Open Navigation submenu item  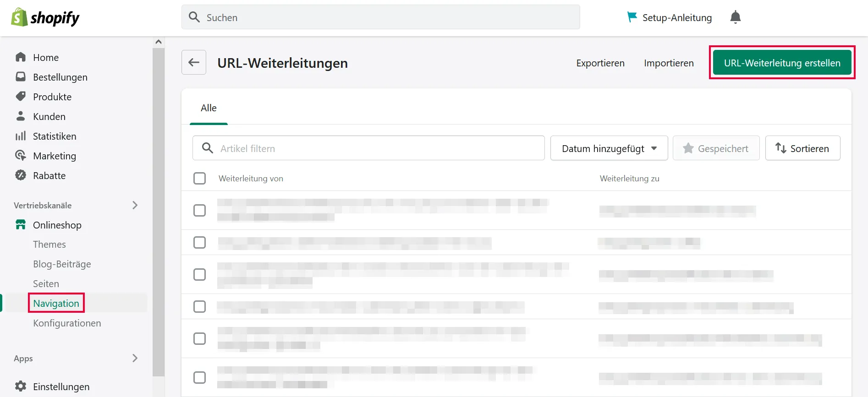[56, 303]
